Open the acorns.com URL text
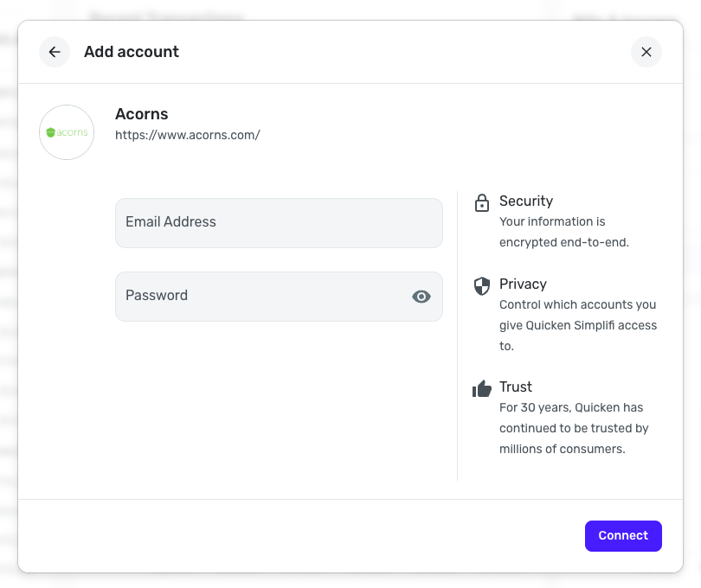This screenshot has width=701, height=588. (x=188, y=135)
